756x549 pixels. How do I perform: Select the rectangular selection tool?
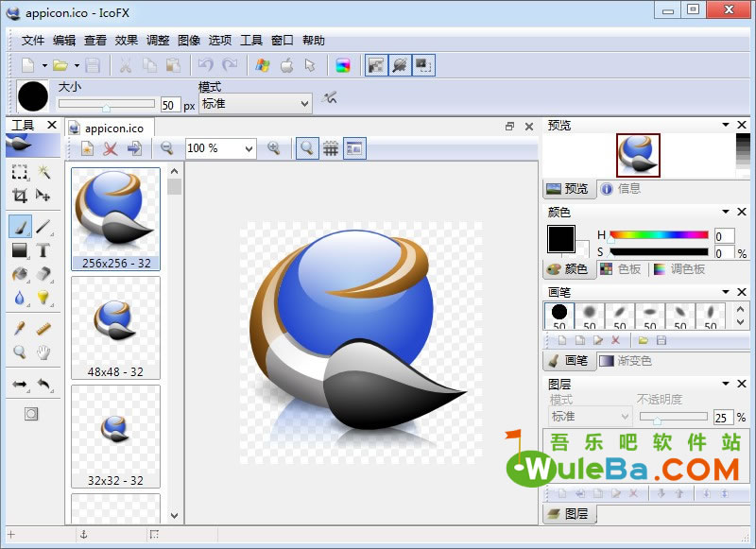click(19, 172)
